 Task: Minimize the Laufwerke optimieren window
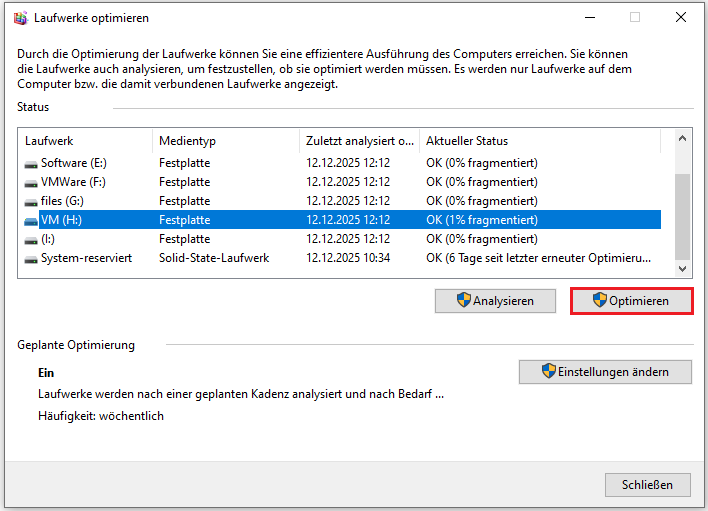click(x=590, y=18)
